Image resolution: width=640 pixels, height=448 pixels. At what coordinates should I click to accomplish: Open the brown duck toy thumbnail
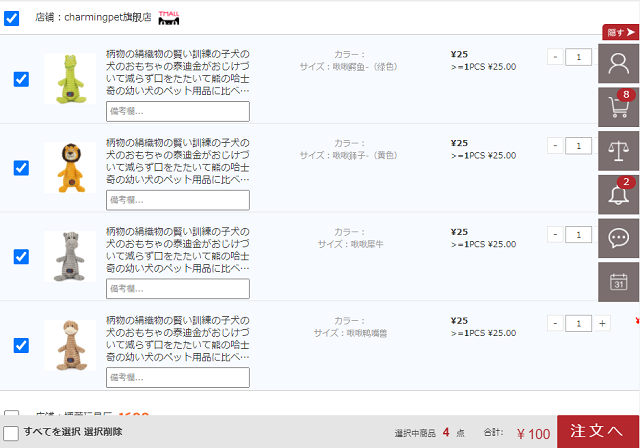click(70, 345)
